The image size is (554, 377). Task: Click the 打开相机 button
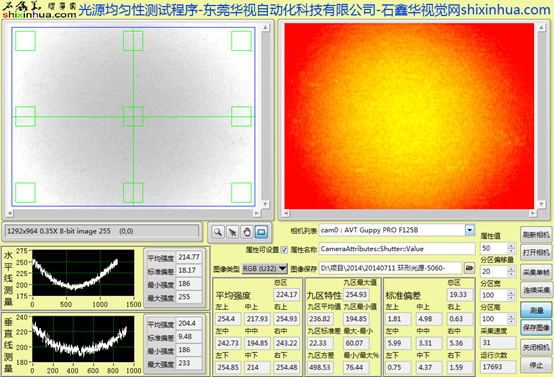(536, 253)
